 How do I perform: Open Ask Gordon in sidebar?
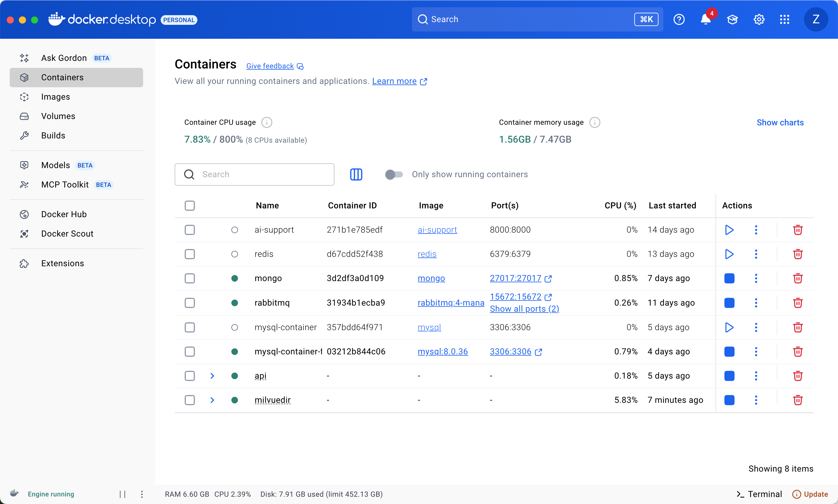(76, 58)
